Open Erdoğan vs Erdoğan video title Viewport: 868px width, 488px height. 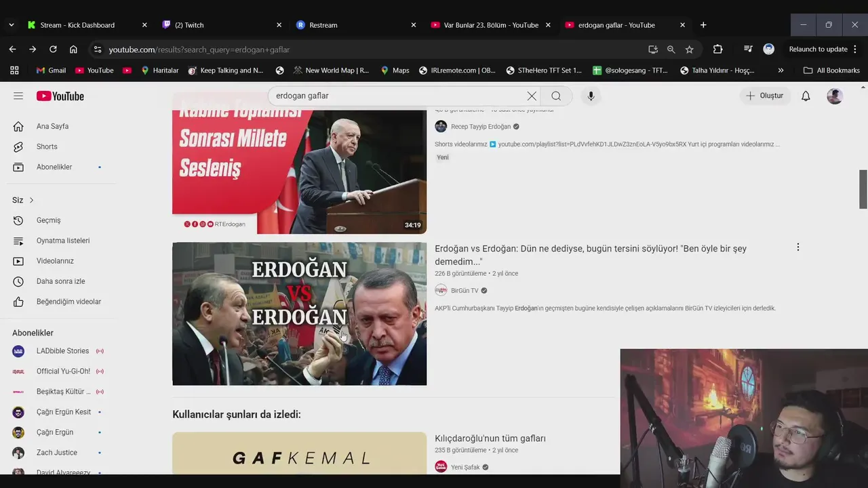click(x=591, y=255)
